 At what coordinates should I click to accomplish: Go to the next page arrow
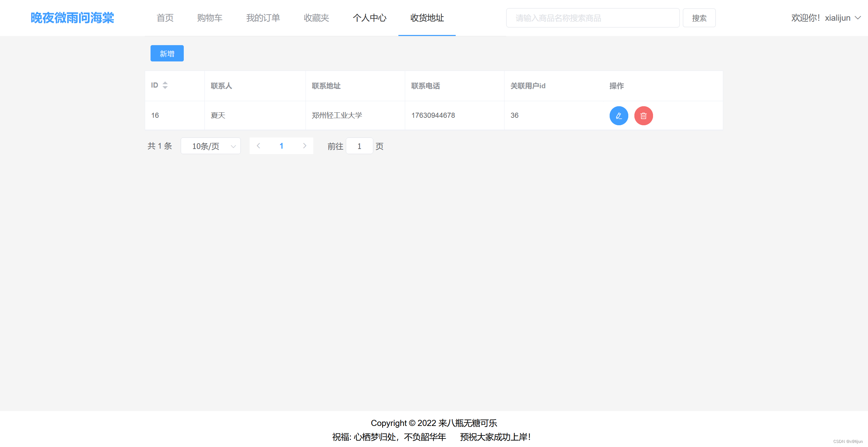304,146
